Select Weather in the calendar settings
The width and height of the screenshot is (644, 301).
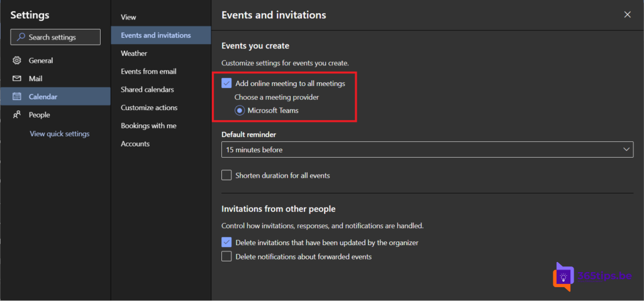[x=134, y=53]
